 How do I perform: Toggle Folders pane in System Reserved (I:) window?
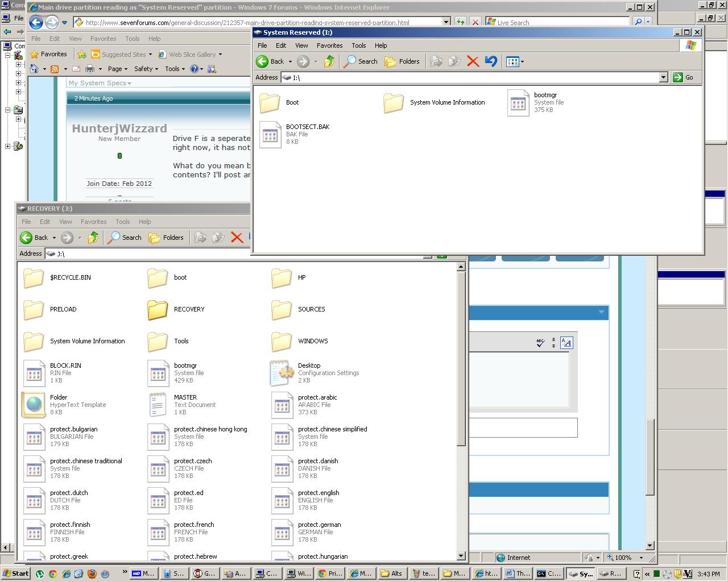click(x=402, y=61)
